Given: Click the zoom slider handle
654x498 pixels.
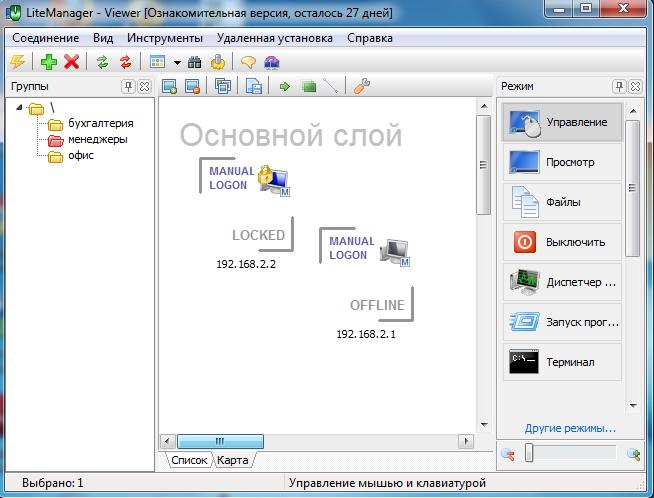Looking at the screenshot, I should 529,453.
